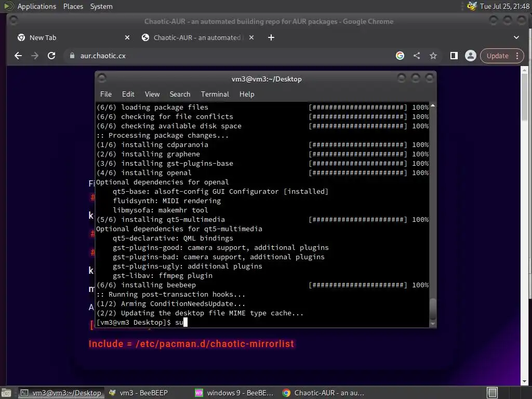Click terminal scrollbar up arrow
The image size is (532, 399).
(x=433, y=106)
